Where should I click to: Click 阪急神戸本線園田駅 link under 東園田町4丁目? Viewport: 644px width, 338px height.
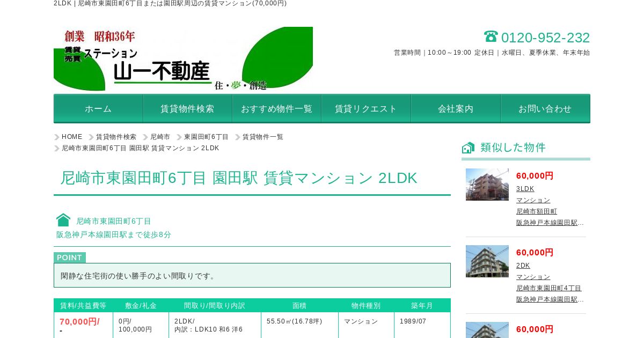pos(550,299)
